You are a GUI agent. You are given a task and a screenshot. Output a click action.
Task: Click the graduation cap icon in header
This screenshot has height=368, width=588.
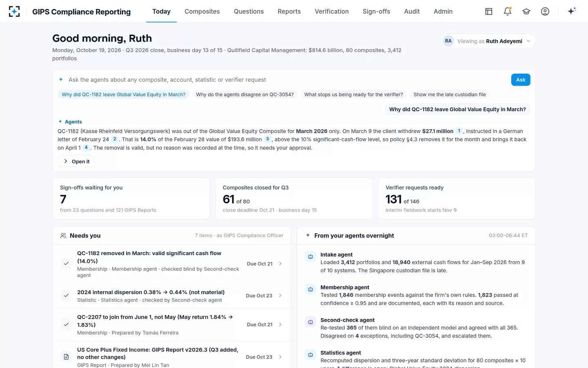(526, 11)
